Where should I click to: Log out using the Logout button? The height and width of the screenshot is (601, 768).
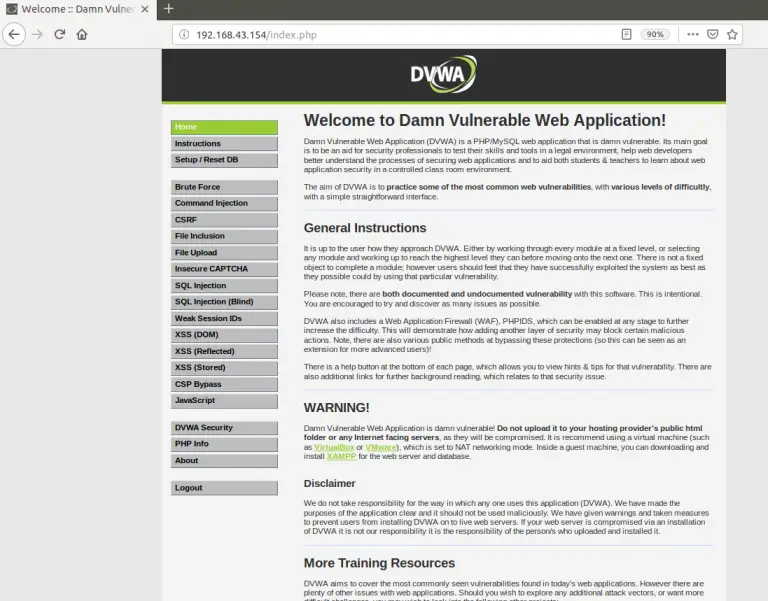coord(224,488)
